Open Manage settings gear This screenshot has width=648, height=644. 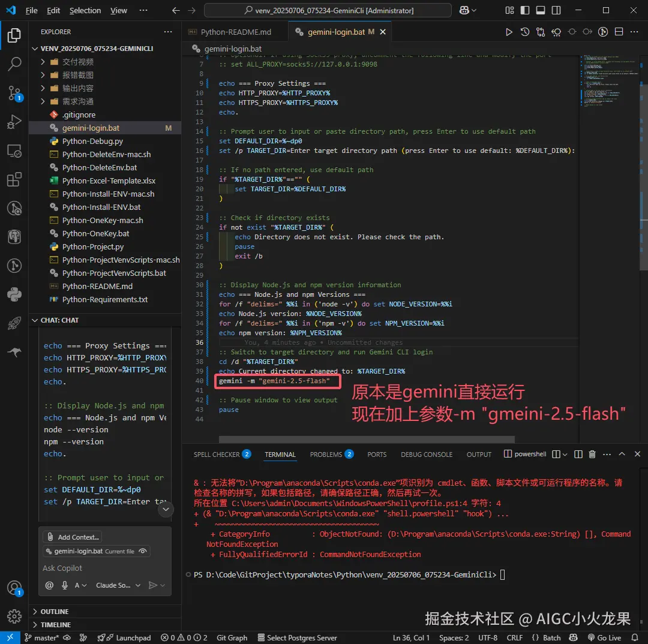(14, 616)
